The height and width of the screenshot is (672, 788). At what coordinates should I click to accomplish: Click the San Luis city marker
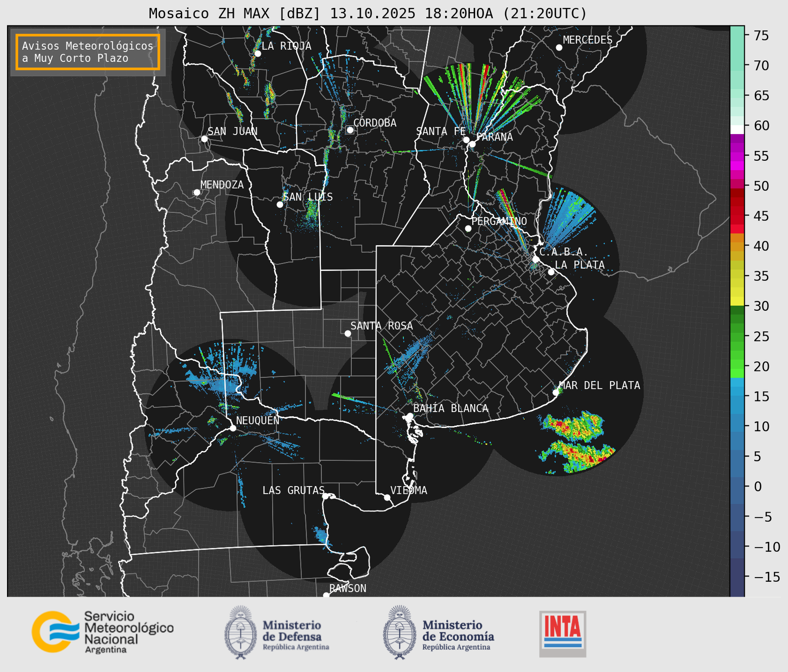click(x=280, y=205)
